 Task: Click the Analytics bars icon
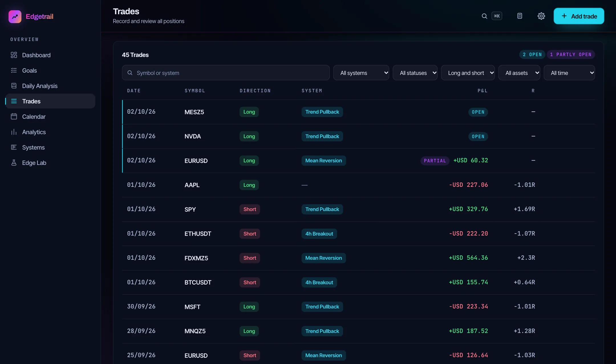point(14,132)
